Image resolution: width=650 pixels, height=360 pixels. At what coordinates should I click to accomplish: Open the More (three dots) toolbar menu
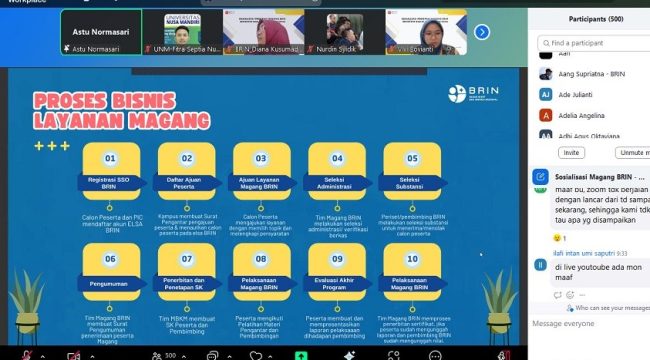click(435, 356)
